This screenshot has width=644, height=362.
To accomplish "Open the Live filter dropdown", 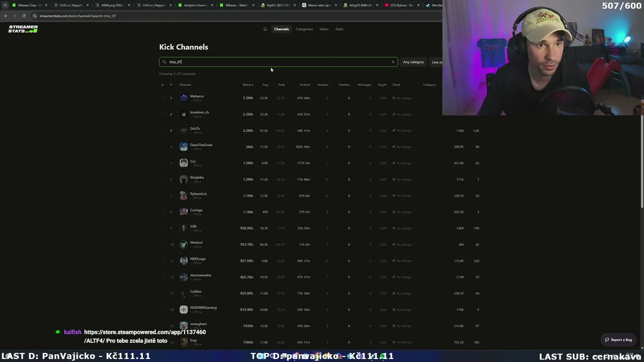I will [x=436, y=62].
